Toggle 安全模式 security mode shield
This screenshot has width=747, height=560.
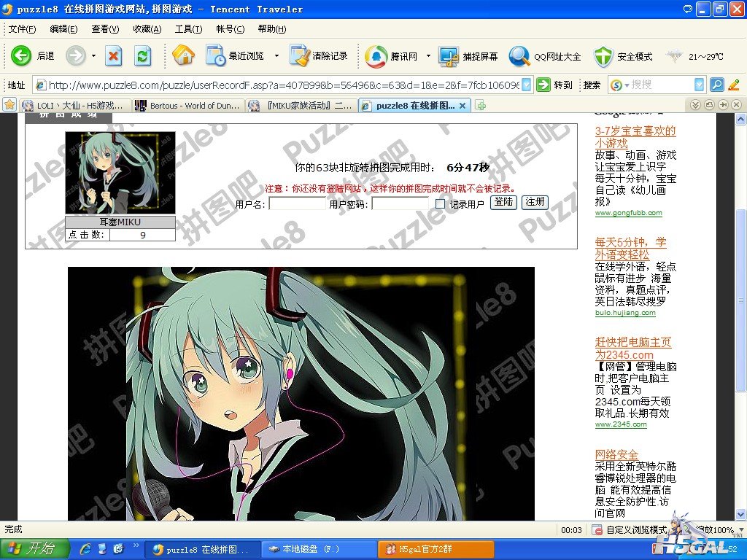coord(623,56)
